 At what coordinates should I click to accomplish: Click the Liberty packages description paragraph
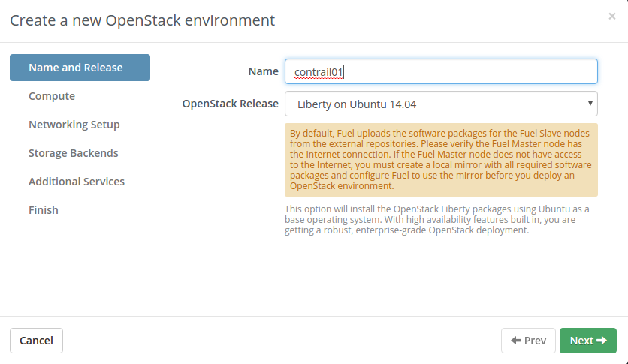437,220
